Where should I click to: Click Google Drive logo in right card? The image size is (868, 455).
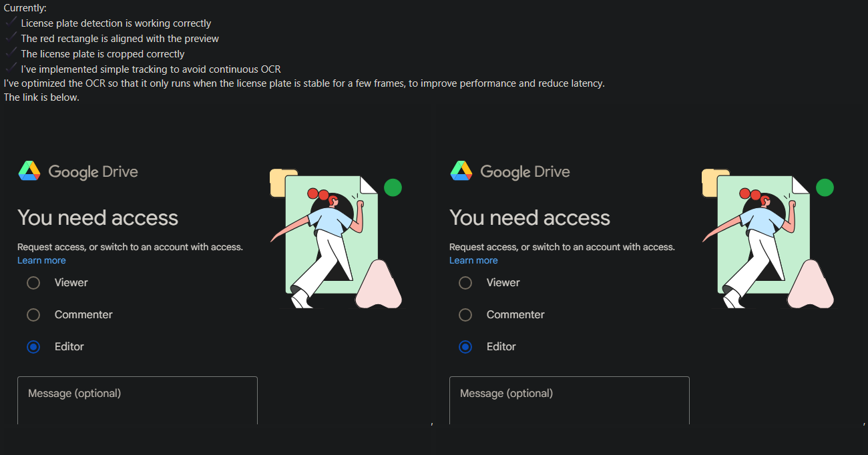(510, 171)
